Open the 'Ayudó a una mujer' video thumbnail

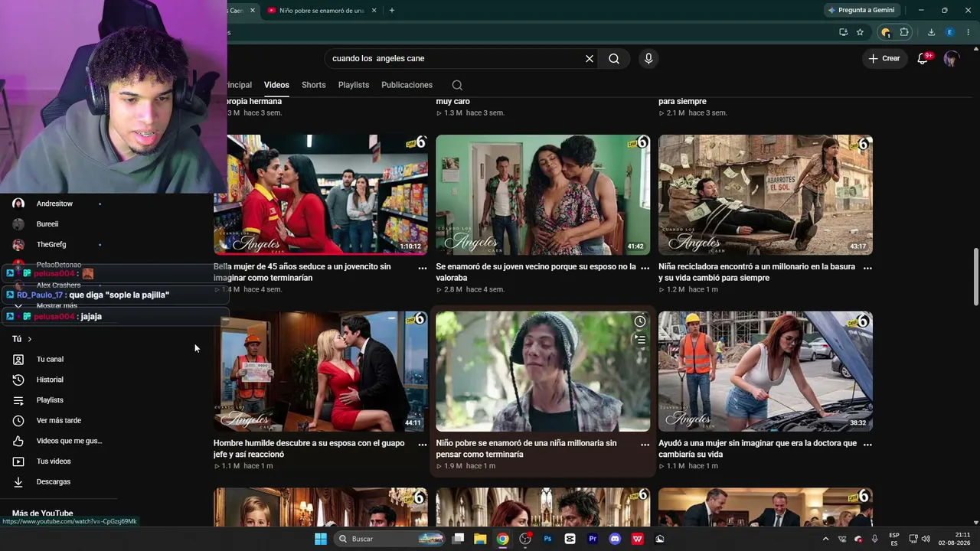click(x=766, y=371)
